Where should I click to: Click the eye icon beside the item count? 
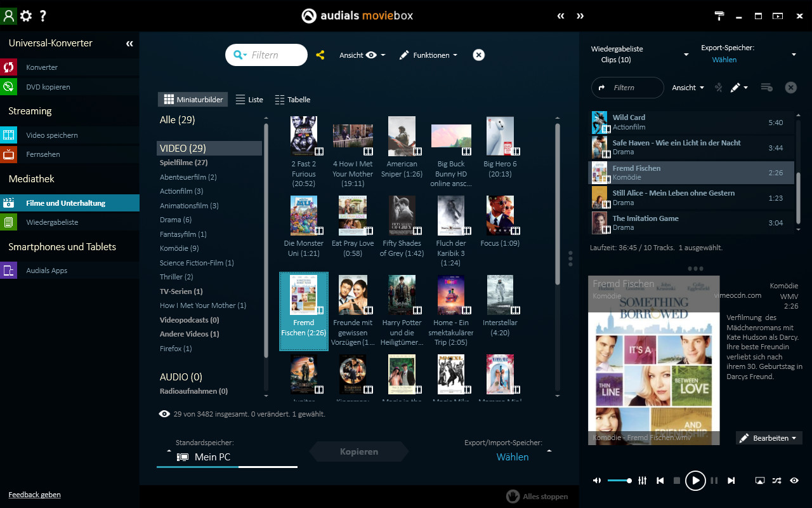click(x=164, y=414)
